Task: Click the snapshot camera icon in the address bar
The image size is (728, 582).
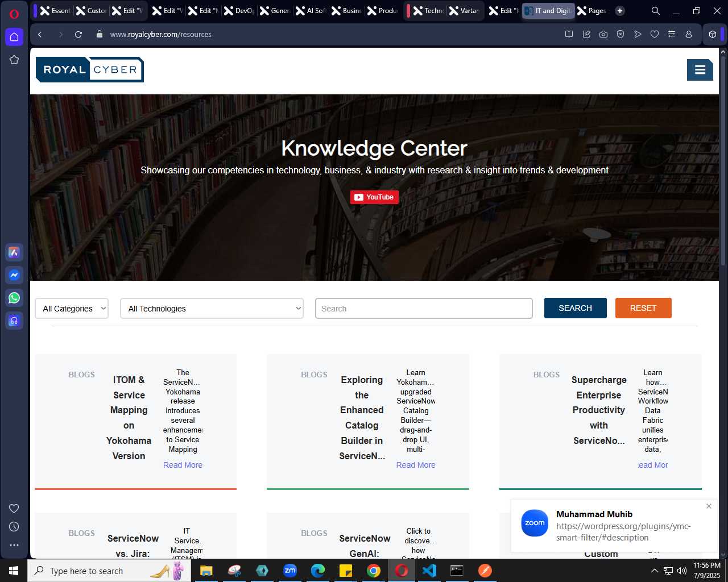Action: point(603,34)
